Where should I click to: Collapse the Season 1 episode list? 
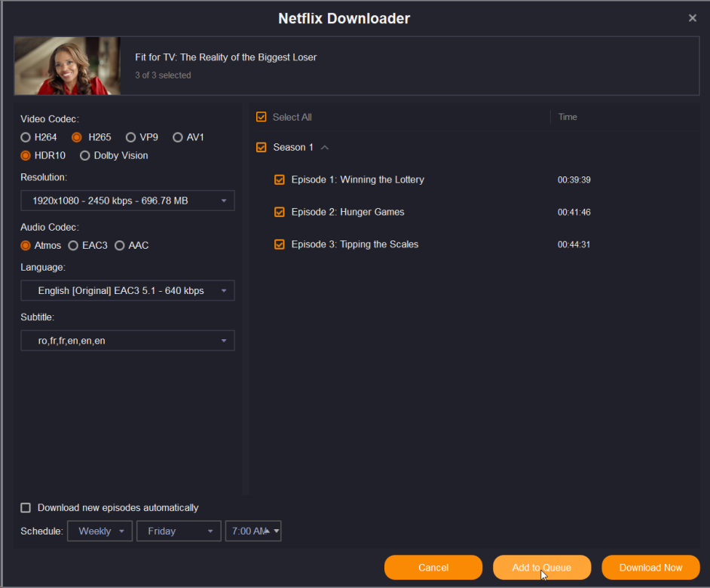[x=325, y=148]
